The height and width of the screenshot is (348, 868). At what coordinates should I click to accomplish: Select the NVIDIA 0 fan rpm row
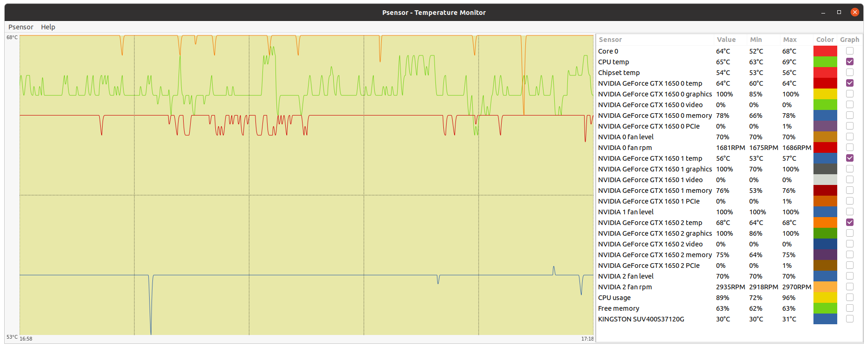coord(625,148)
